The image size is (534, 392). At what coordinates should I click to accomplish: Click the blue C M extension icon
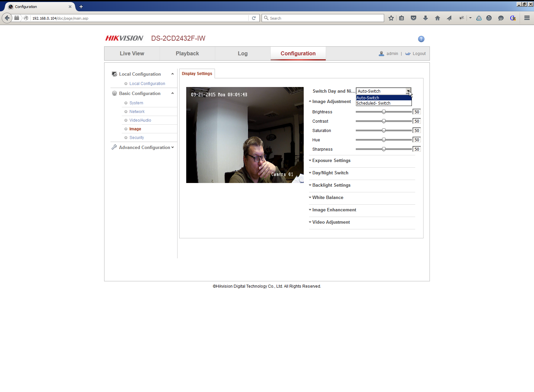[x=513, y=18]
